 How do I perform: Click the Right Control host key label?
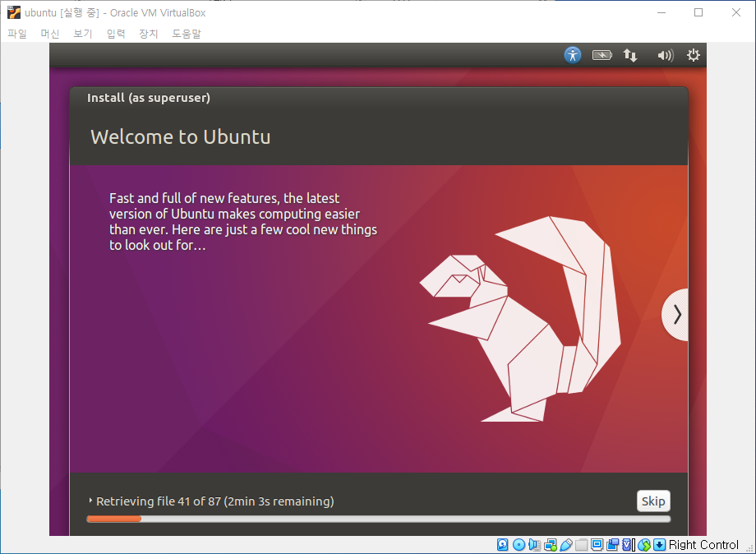[x=703, y=545]
